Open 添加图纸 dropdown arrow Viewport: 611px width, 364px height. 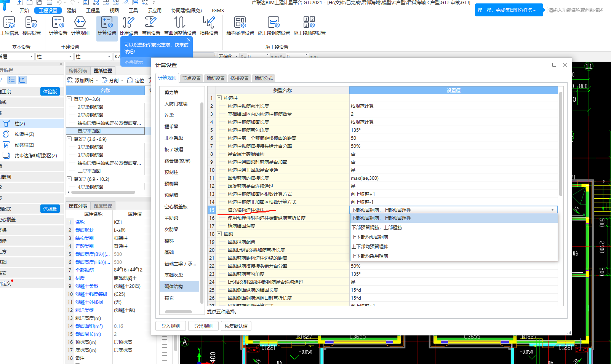click(x=97, y=81)
